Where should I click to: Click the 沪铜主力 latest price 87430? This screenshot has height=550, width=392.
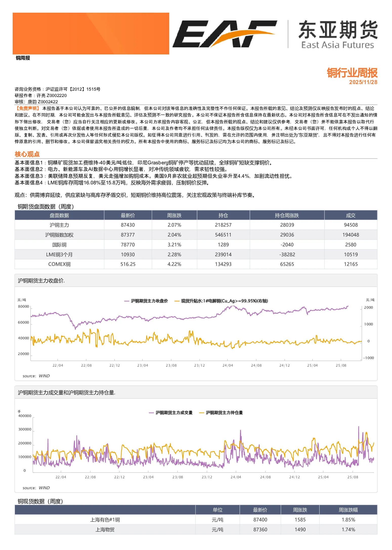(x=128, y=225)
